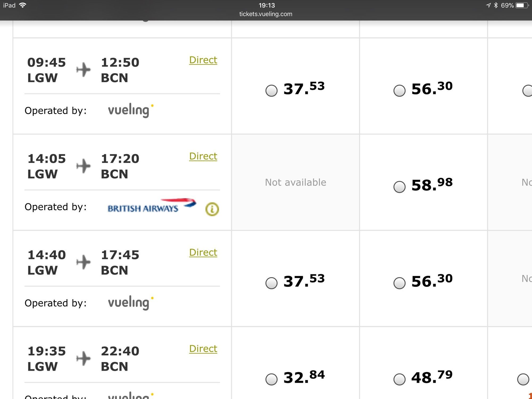The image size is (532, 399).
Task: Click the British Airways logo
Action: pyautogui.click(x=152, y=206)
